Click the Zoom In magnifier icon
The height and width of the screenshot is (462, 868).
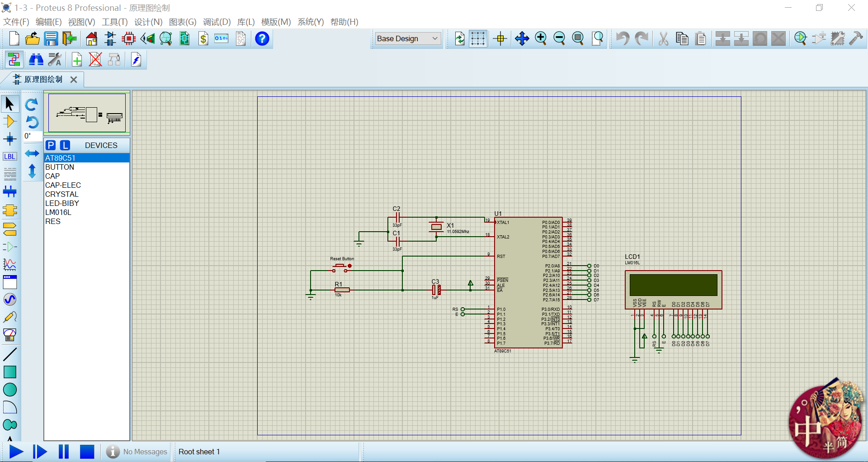point(541,39)
